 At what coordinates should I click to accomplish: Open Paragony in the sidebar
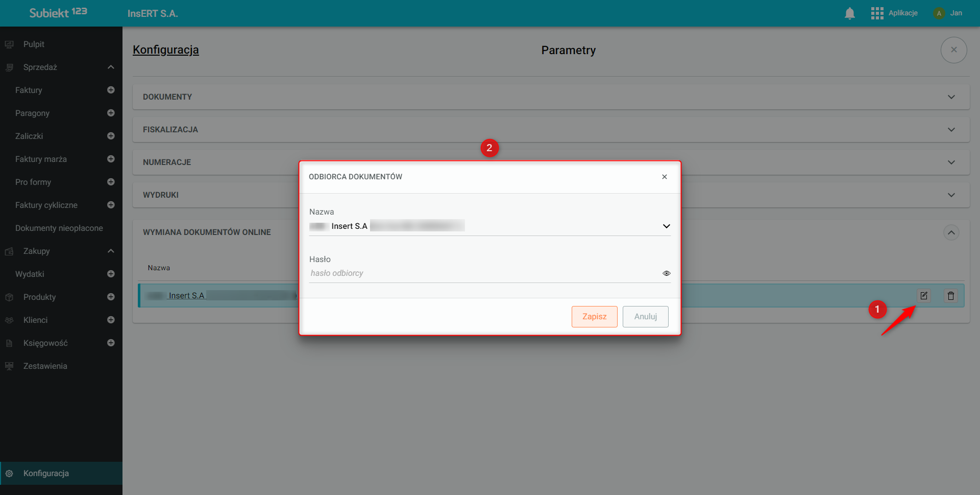coord(32,113)
